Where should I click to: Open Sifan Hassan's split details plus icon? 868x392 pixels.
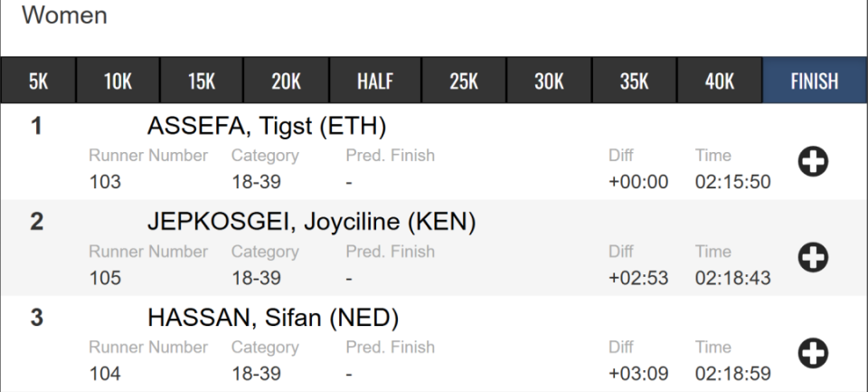tap(813, 353)
